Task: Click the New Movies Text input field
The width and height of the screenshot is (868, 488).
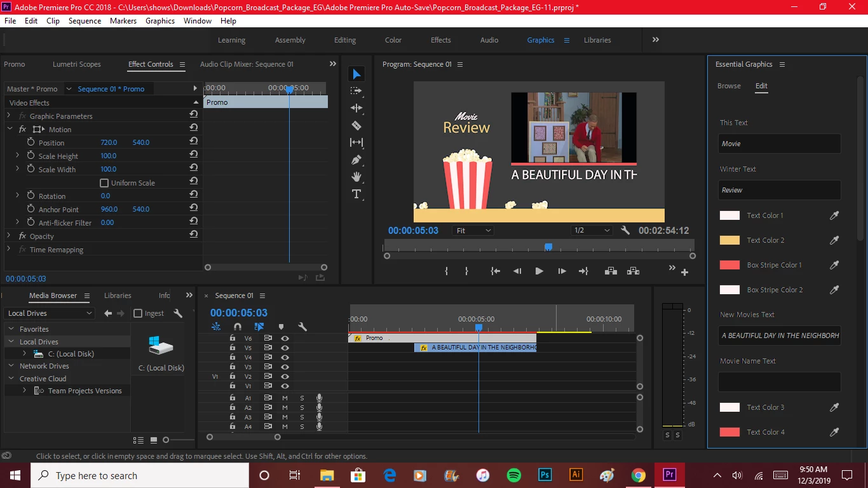Action: tap(779, 335)
